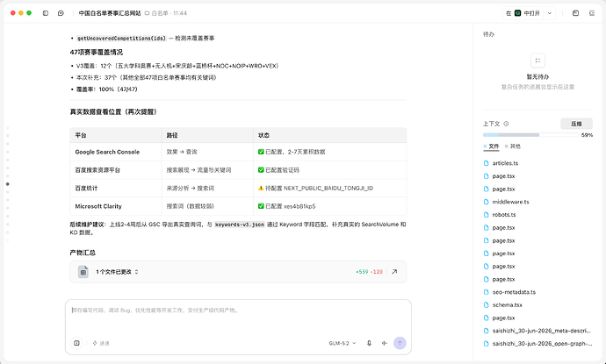This screenshot has width=606, height=364.
Task: Toggle the right panel layout icon in the title bar
Action: click(575, 13)
